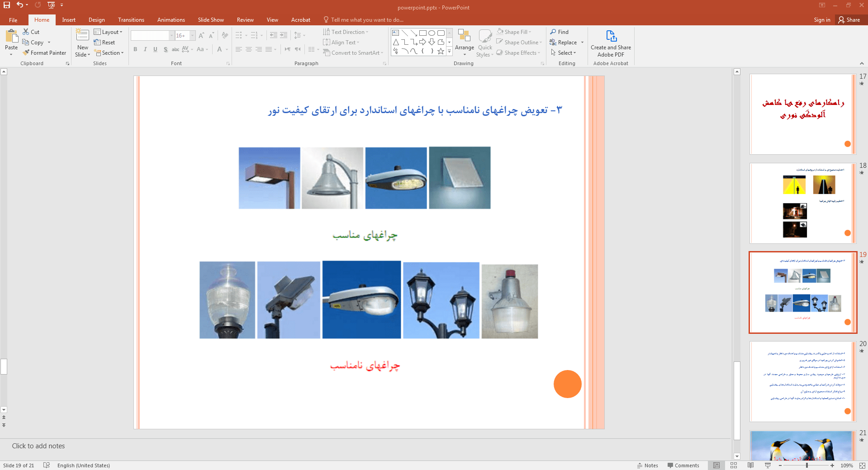This screenshot has width=868, height=470.
Task: Click the Find magnifier button
Action: point(560,32)
